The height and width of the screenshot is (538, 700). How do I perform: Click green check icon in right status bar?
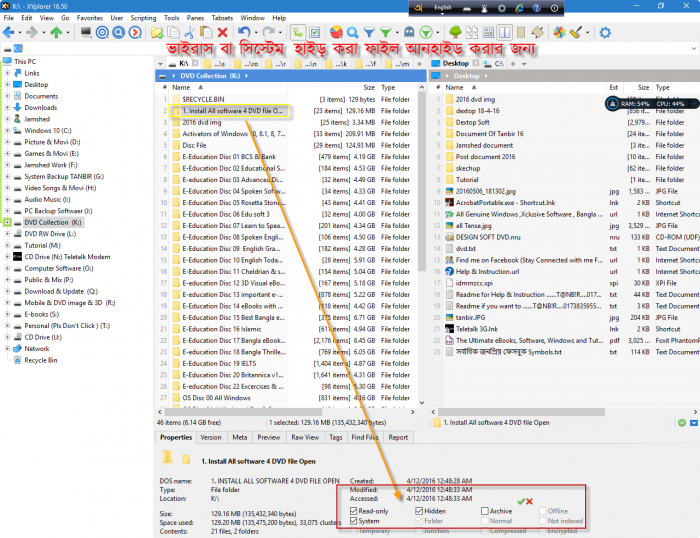tap(682, 422)
